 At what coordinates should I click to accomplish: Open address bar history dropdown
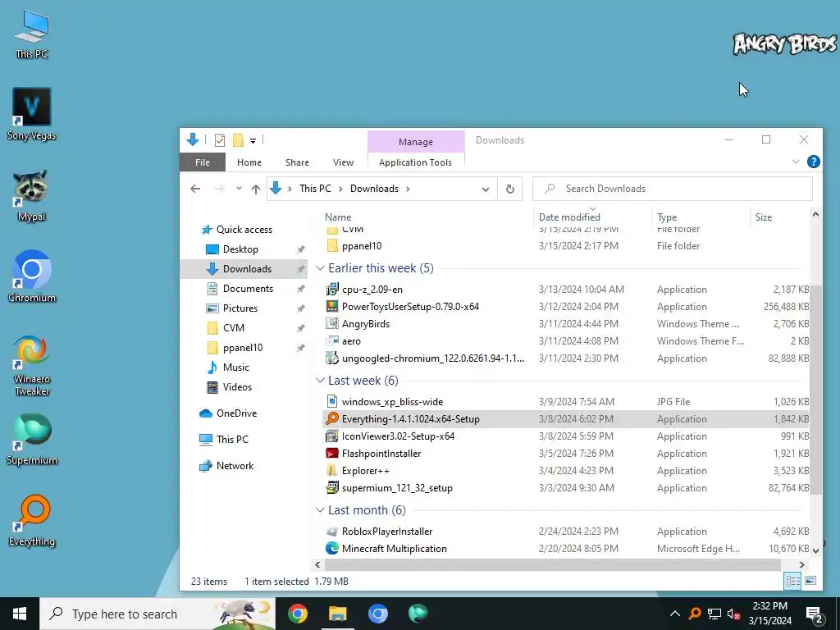(486, 189)
